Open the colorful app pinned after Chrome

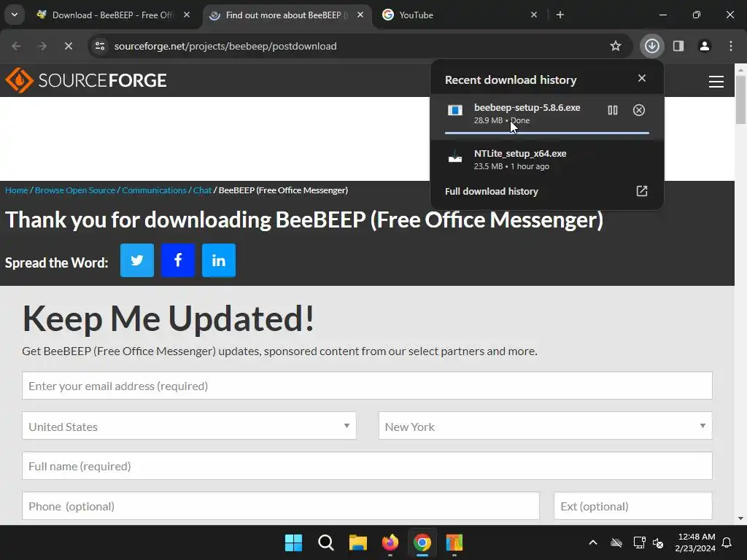(x=454, y=542)
